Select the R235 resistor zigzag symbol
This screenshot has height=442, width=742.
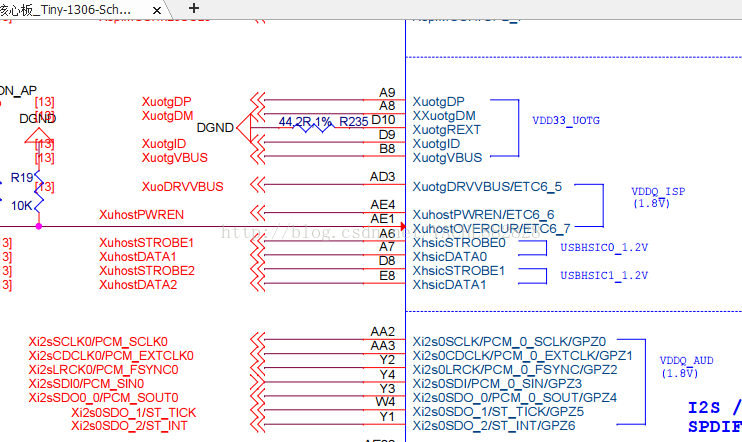(313, 127)
